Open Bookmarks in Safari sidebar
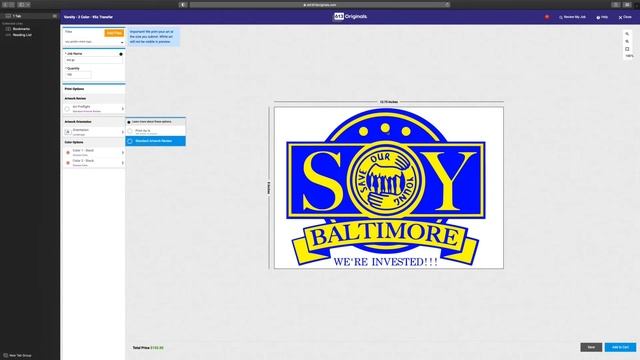 coord(21,29)
